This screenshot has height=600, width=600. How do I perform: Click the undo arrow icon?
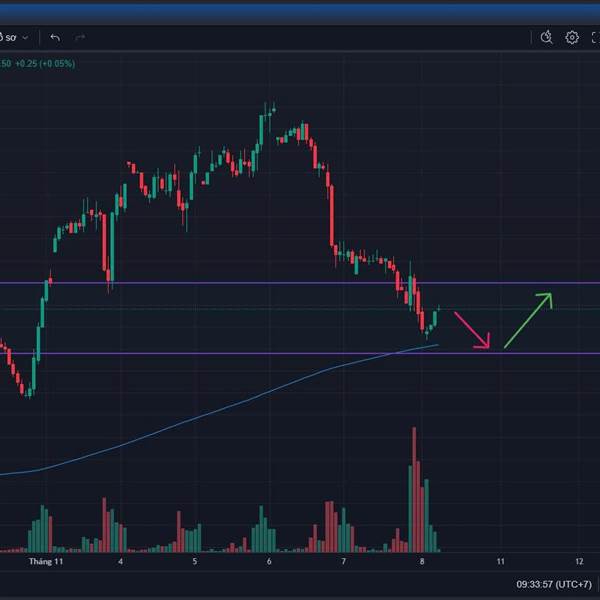point(55,37)
